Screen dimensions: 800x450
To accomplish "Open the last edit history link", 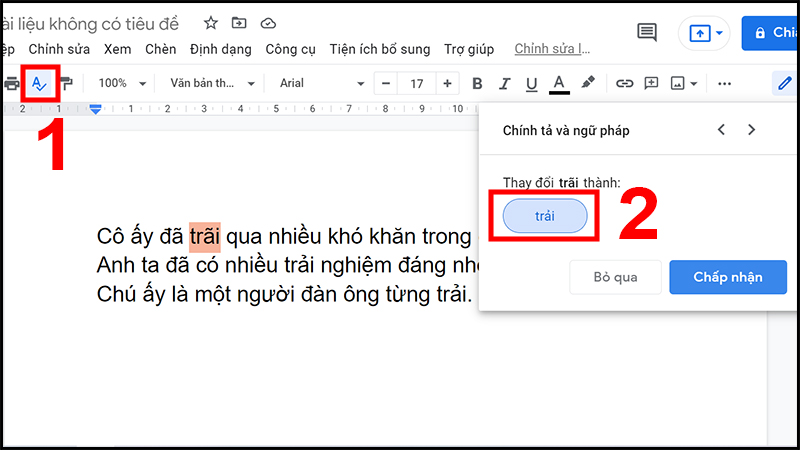I will [552, 49].
